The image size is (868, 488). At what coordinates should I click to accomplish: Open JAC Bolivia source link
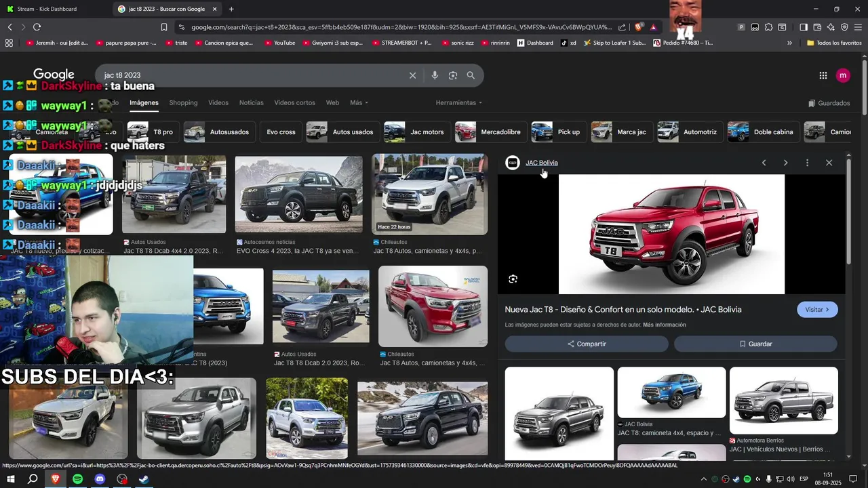click(x=541, y=163)
